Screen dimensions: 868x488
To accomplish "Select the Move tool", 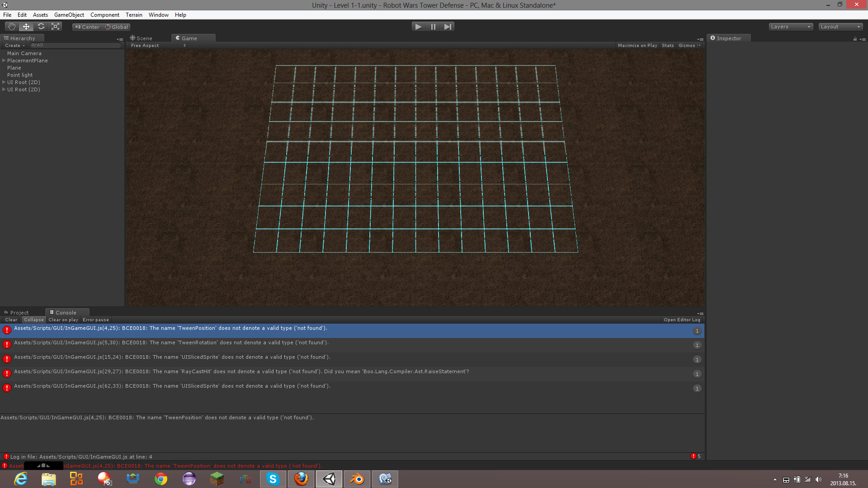I will click(26, 27).
